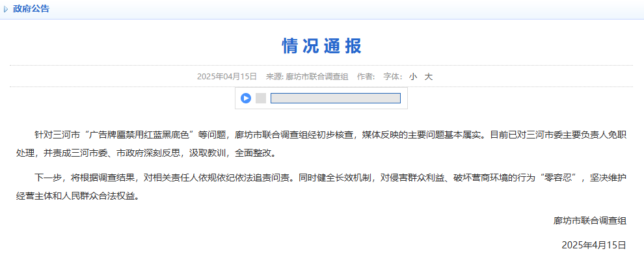Click the signature 廊坊市联合调查组 at the bottom

click(590, 221)
